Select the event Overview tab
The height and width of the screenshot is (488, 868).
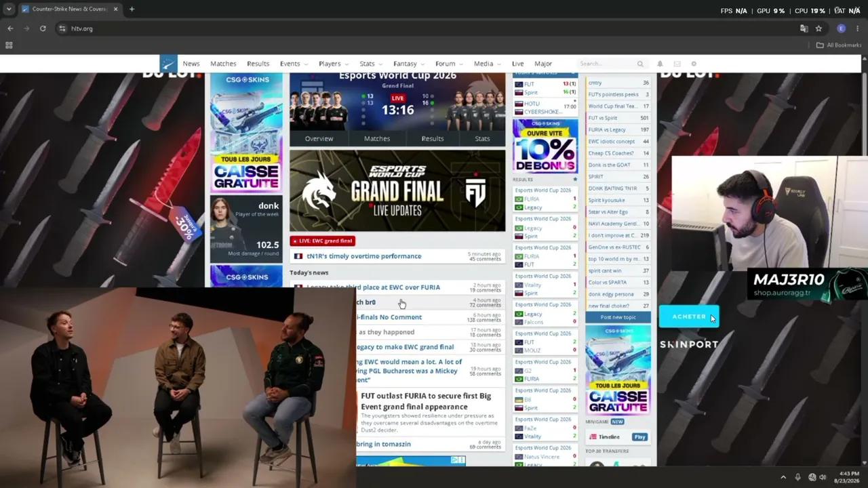(x=319, y=138)
